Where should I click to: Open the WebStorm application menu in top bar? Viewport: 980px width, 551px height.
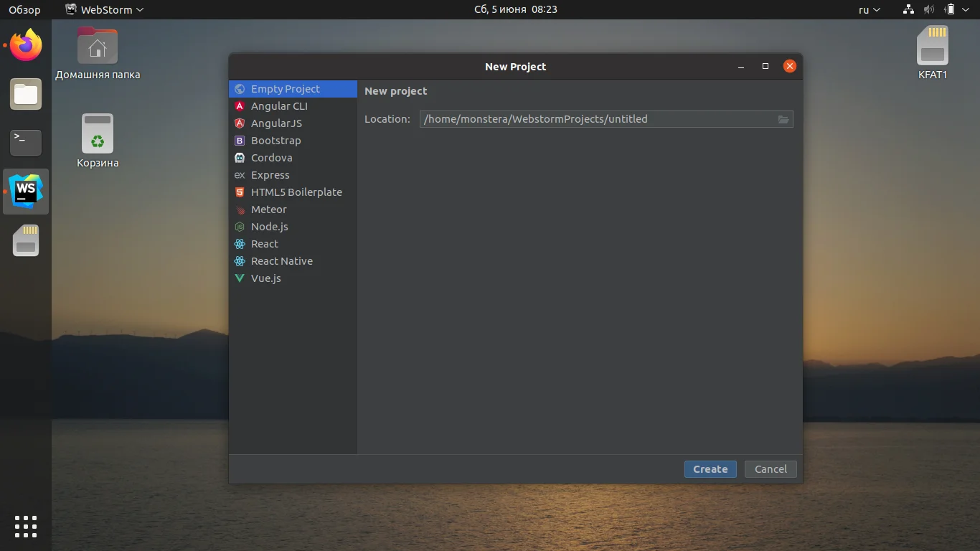[x=103, y=9]
